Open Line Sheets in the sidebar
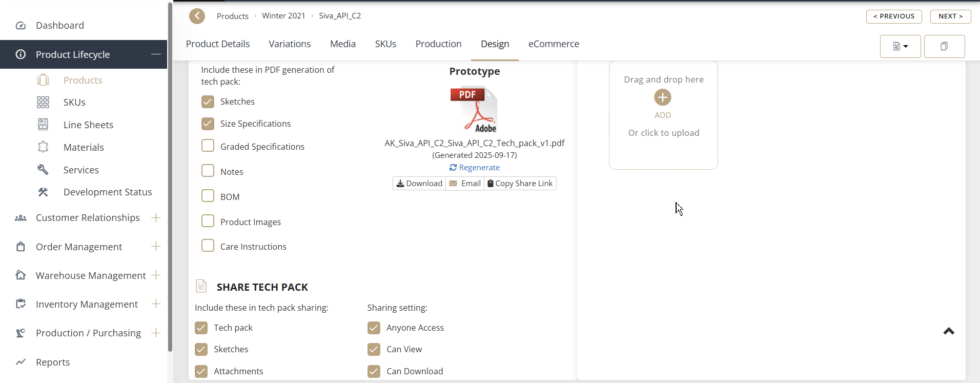The image size is (980, 383). (x=88, y=125)
